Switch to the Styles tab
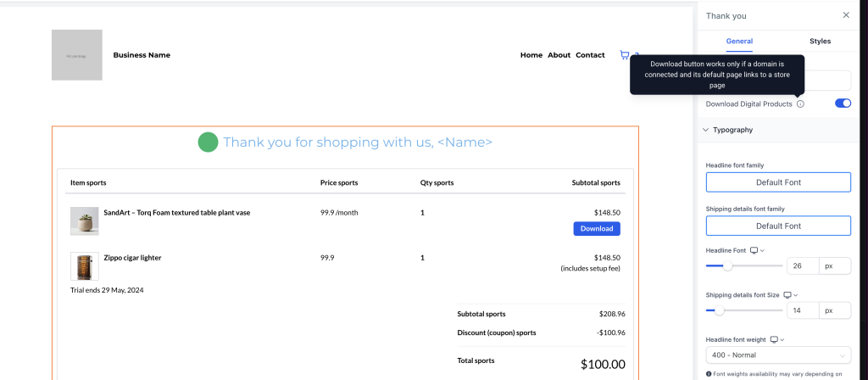Viewport: 868px width, 380px height. tap(820, 41)
